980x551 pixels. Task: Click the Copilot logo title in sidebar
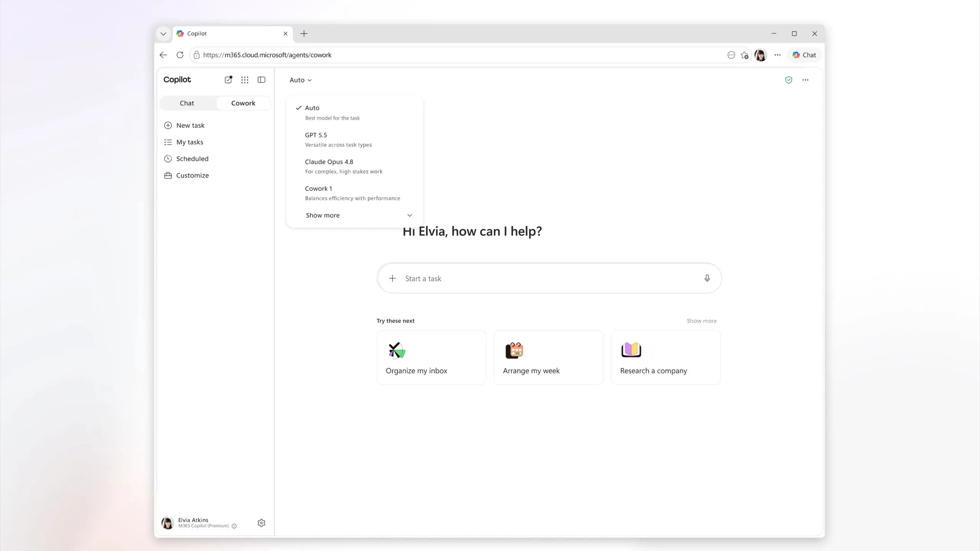coord(177,80)
